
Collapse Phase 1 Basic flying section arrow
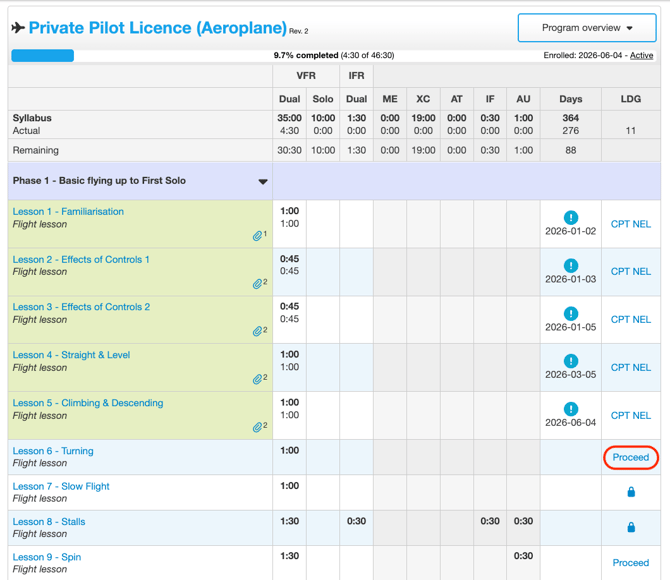click(x=263, y=182)
